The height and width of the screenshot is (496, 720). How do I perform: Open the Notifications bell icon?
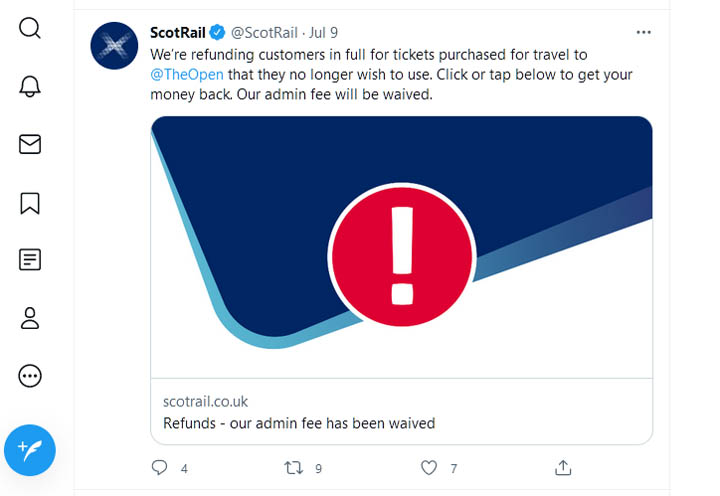pos(30,86)
